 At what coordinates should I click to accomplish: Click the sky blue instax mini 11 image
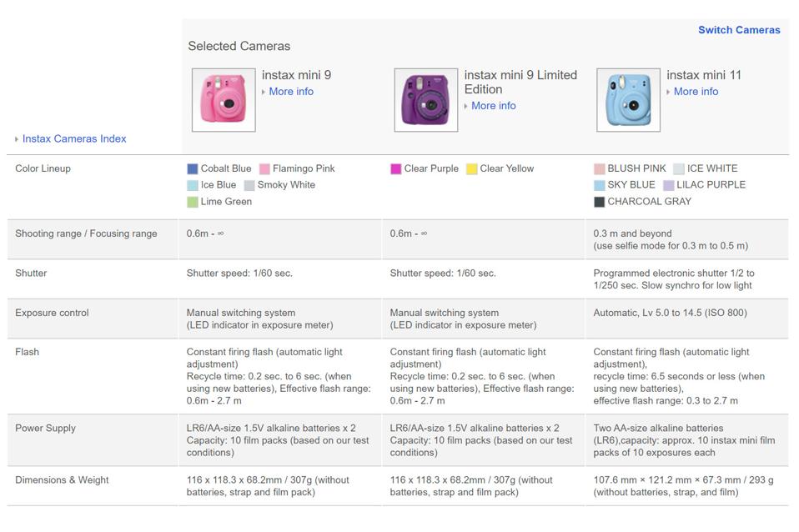click(x=628, y=100)
